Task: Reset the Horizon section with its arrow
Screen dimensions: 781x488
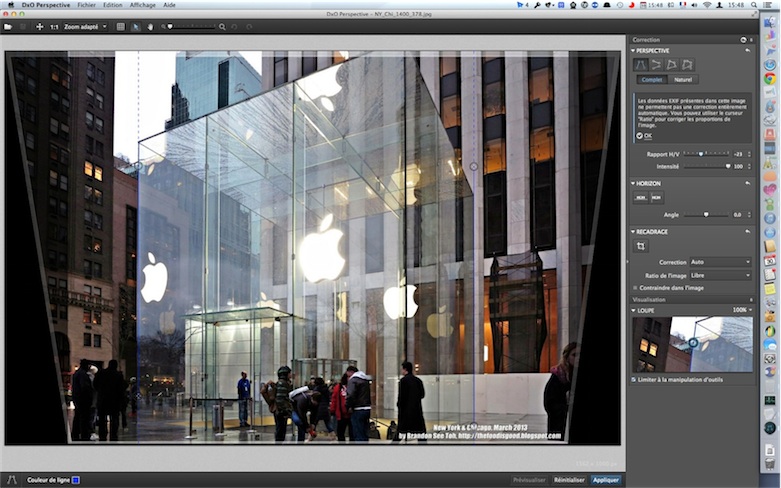Action: pyautogui.click(x=748, y=184)
